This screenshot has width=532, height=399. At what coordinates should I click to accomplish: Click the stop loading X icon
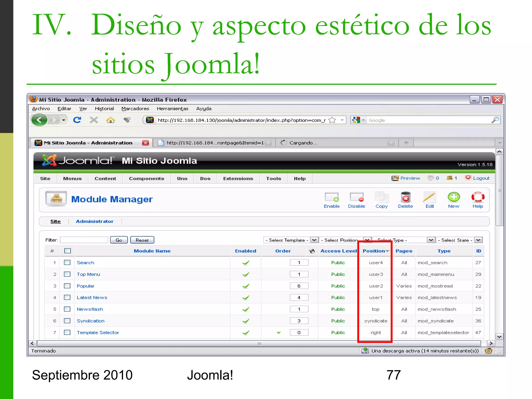pos(94,120)
